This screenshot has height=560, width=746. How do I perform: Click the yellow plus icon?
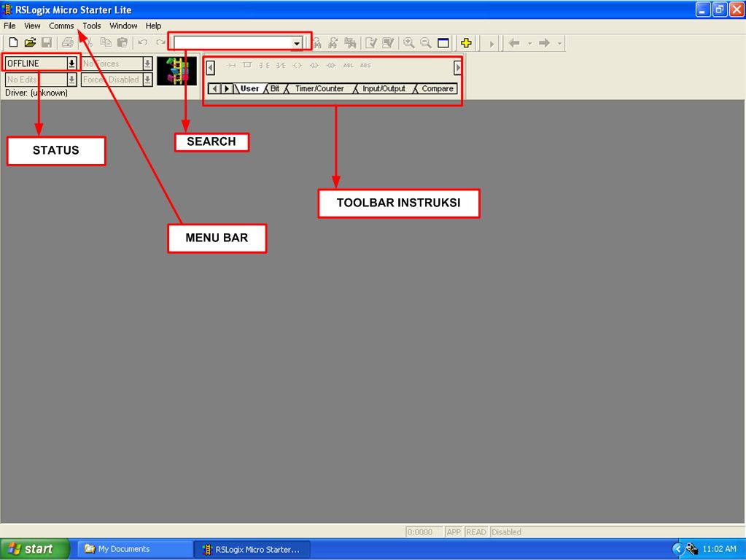point(466,43)
